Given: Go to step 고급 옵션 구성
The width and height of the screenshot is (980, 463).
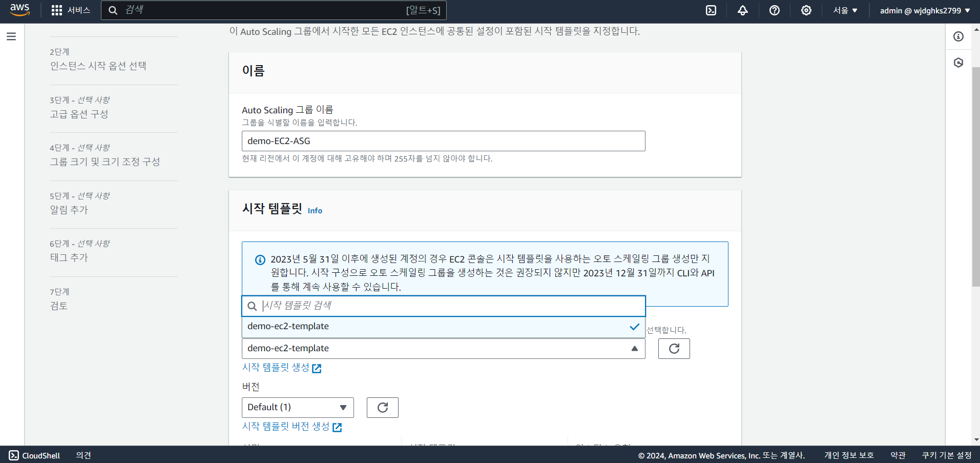Looking at the screenshot, I should pyautogui.click(x=79, y=114).
